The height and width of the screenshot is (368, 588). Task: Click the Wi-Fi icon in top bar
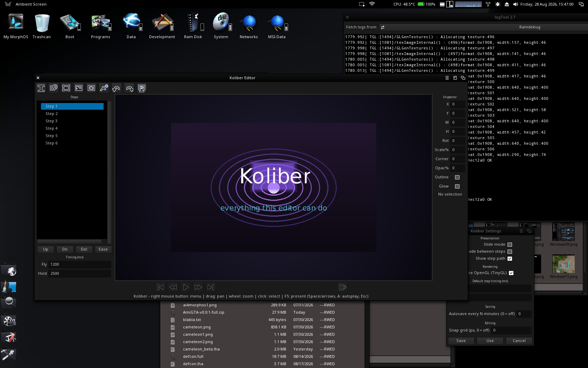click(372, 4)
